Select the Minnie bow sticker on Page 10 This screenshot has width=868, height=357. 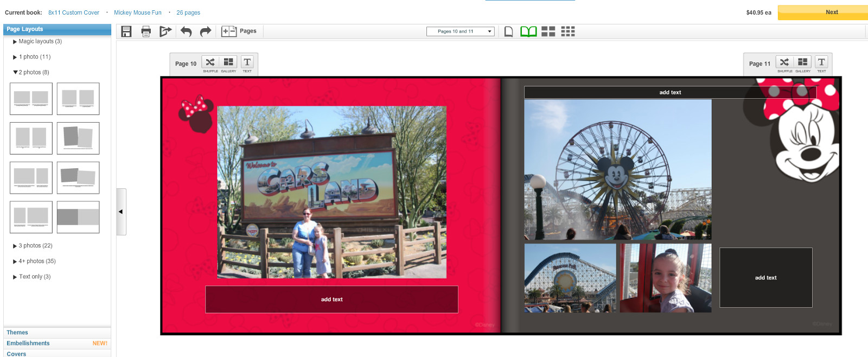tap(196, 114)
